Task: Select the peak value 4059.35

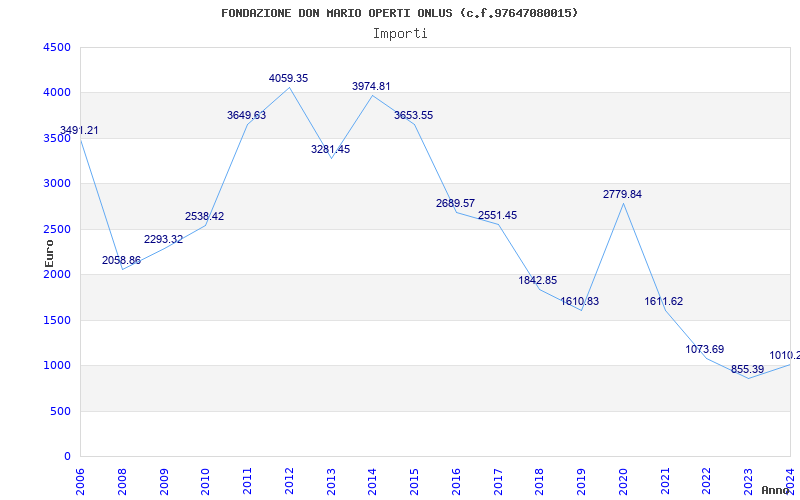Action: tap(288, 78)
